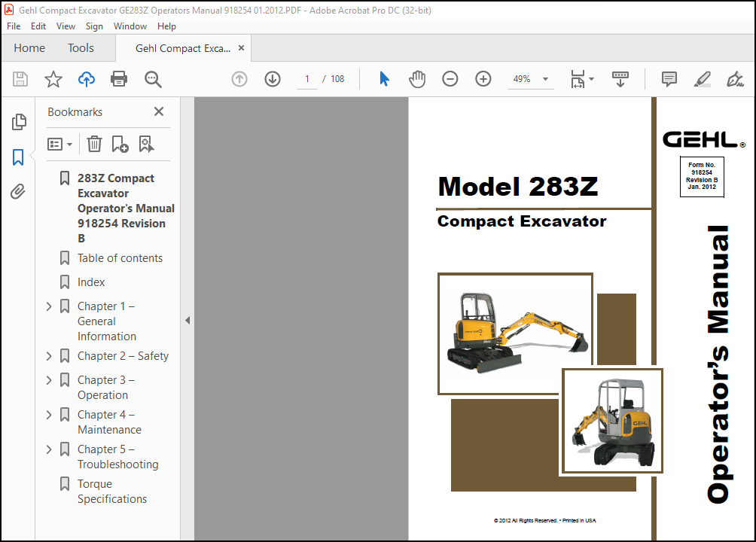This screenshot has width=756, height=542.
Task: Select the Gehl Compact Exca... document tab
Action: coord(183,49)
